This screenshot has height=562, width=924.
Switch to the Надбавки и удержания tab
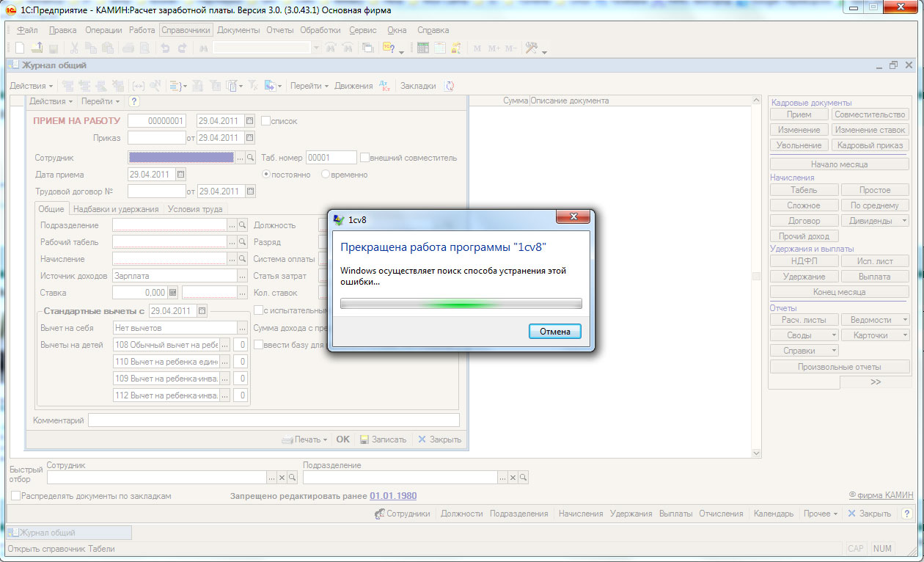click(116, 209)
